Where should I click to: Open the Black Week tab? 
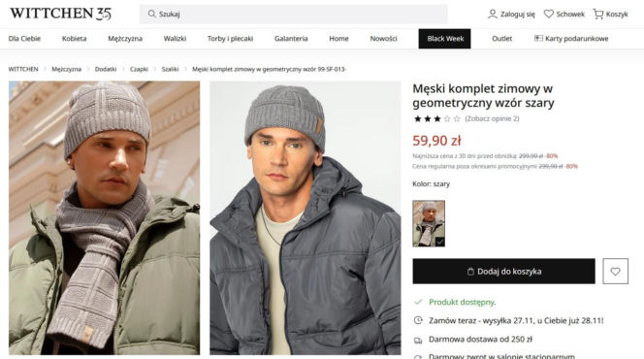tap(445, 39)
